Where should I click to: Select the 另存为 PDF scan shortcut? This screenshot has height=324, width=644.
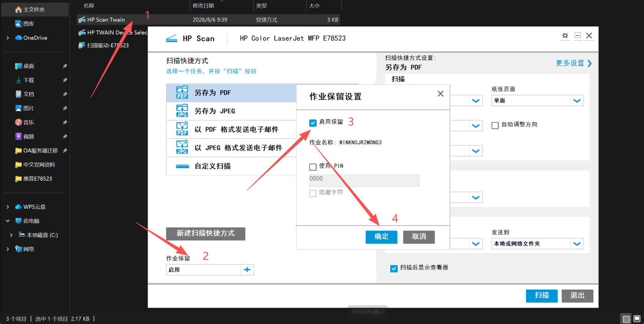click(x=232, y=93)
